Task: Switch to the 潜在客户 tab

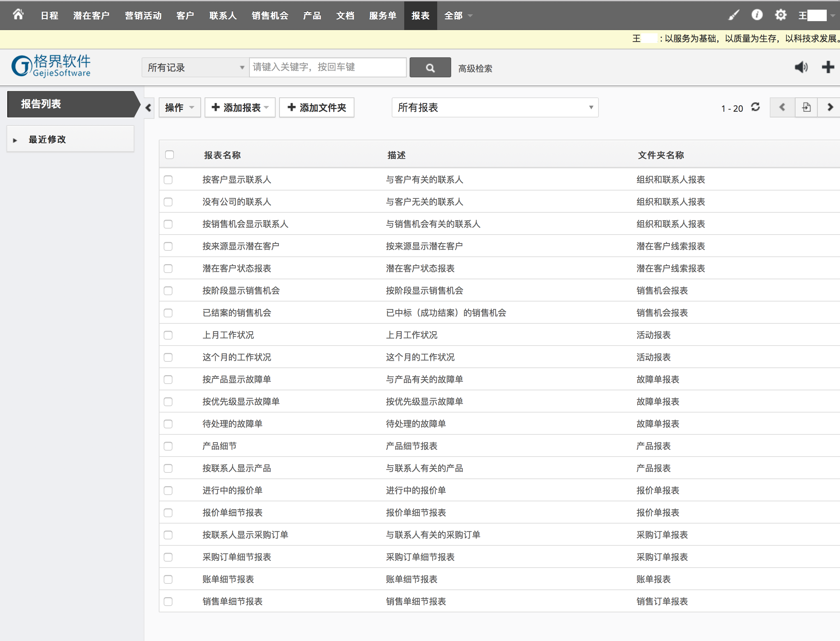Action: point(91,16)
